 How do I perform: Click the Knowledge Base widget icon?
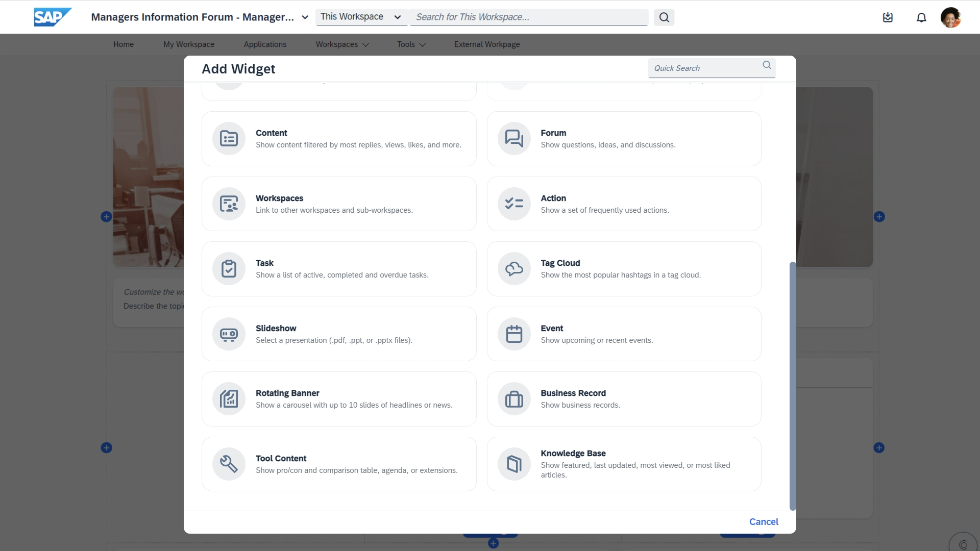[x=514, y=464]
